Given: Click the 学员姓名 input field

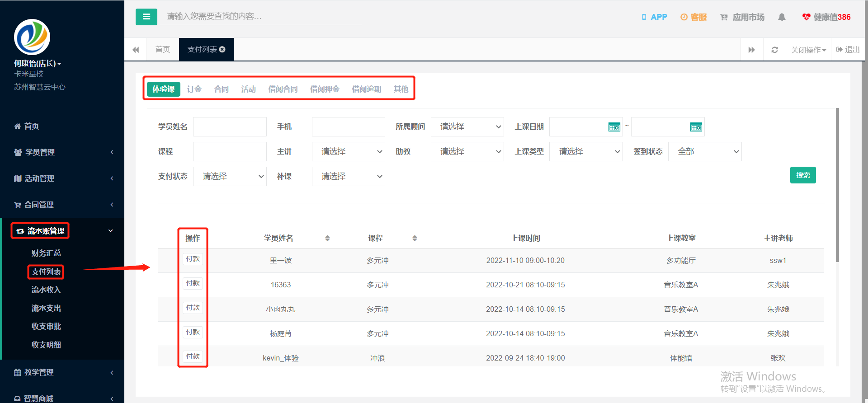Looking at the screenshot, I should coord(230,127).
